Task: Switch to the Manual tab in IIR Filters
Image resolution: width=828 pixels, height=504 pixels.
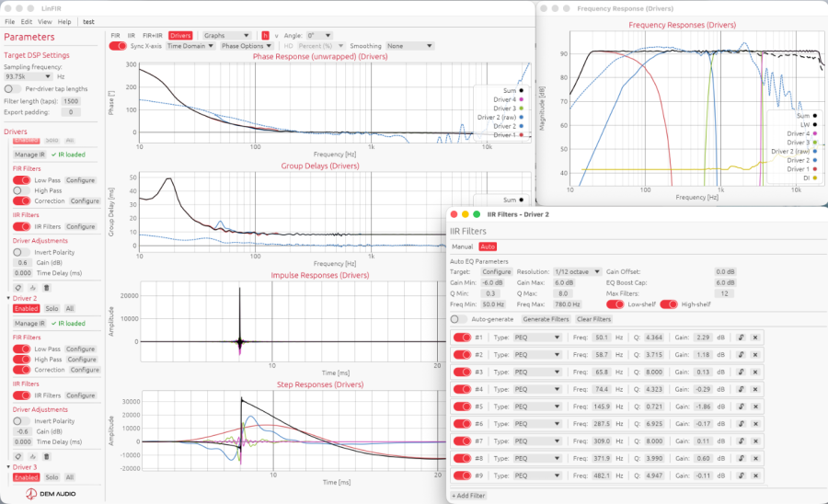Action: 462,246
